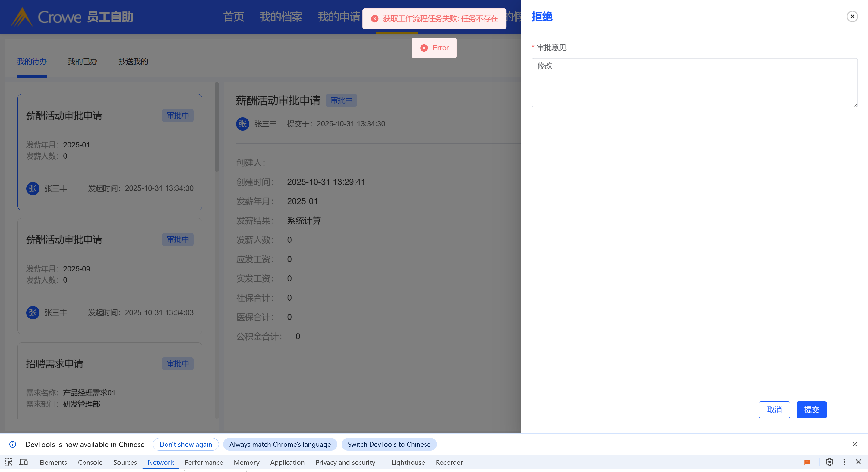
Task: Click the 取消 button
Action: coord(774,410)
